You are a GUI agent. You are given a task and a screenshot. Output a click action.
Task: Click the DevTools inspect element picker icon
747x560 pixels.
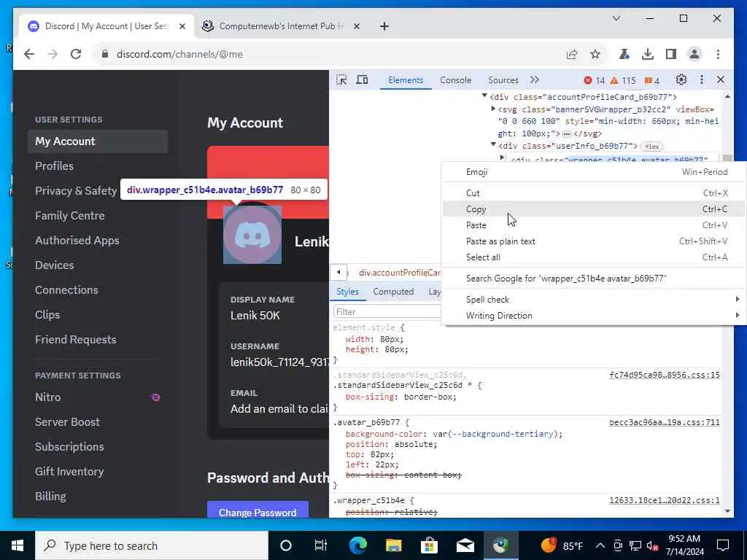click(x=341, y=80)
